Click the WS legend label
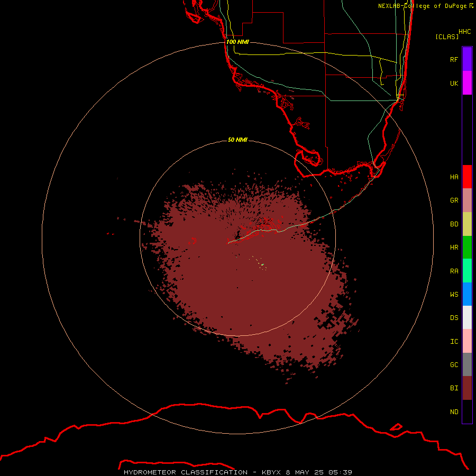 (454, 295)
